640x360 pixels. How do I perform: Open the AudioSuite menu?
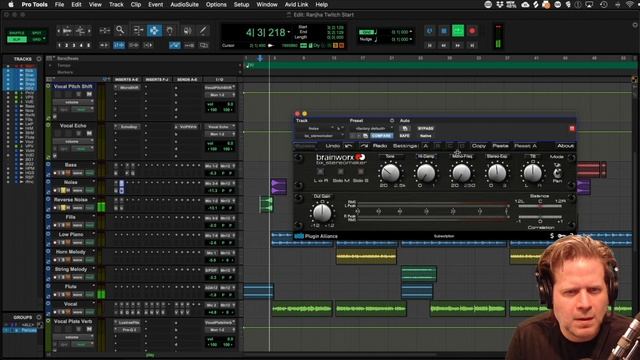point(184,4)
